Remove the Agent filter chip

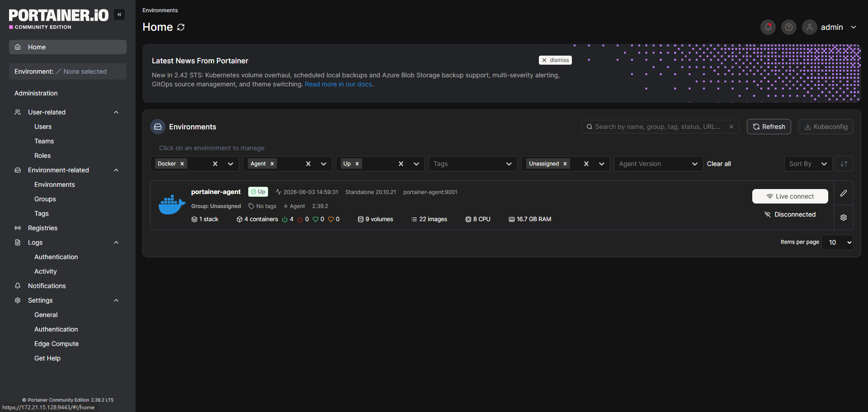[x=272, y=164]
